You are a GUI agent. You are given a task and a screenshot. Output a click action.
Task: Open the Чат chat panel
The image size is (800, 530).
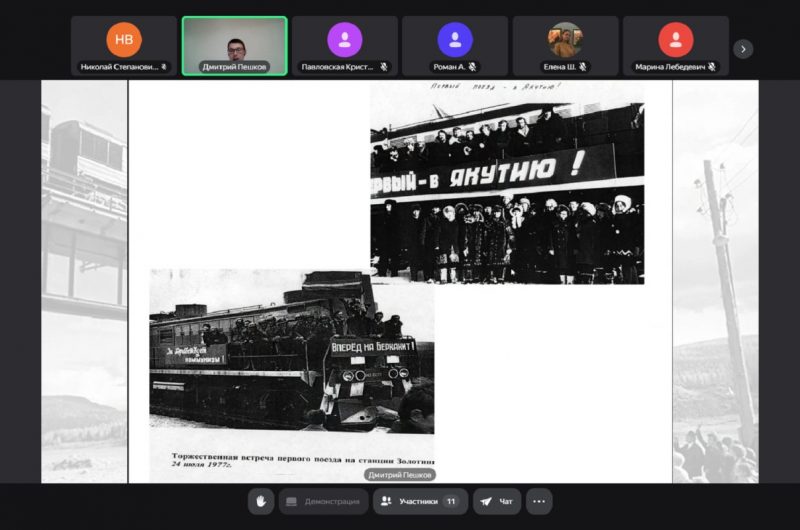pos(497,501)
